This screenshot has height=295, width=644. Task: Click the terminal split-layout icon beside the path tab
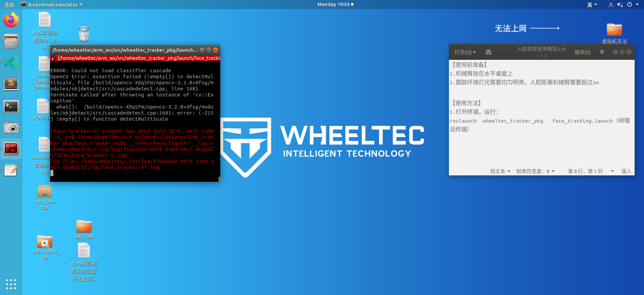pos(54,58)
